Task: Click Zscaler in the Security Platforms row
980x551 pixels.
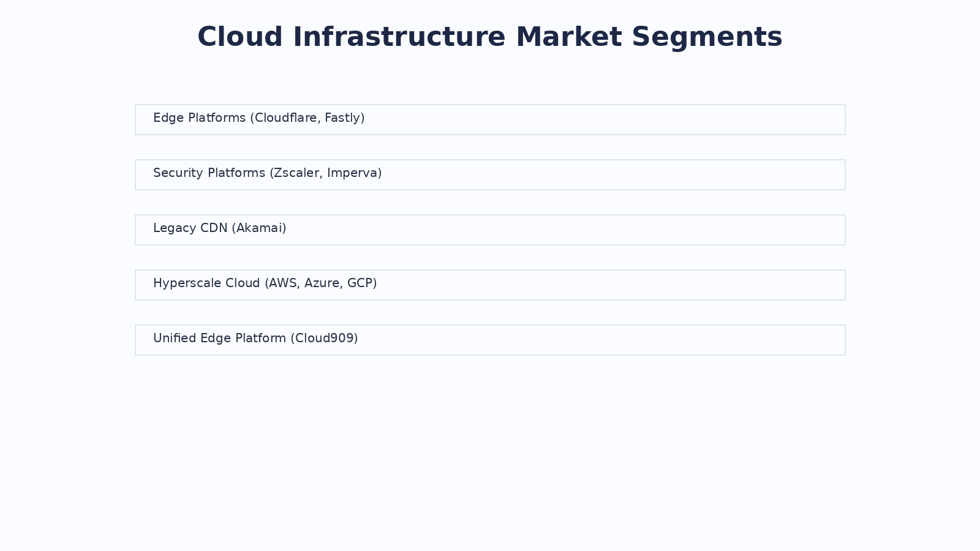Action: pos(297,173)
